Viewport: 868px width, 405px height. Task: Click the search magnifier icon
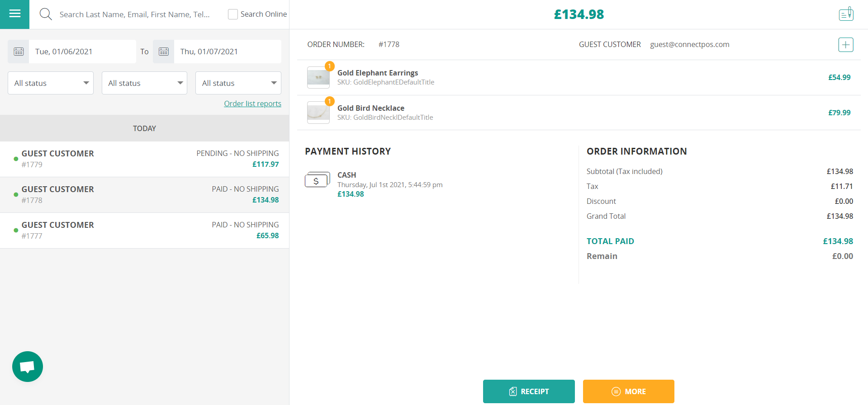tap(46, 14)
